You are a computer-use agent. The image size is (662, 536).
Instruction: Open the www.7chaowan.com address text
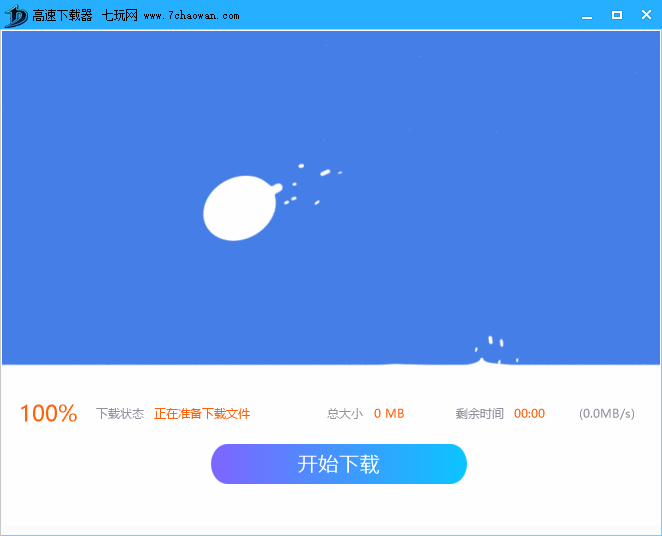(x=191, y=16)
